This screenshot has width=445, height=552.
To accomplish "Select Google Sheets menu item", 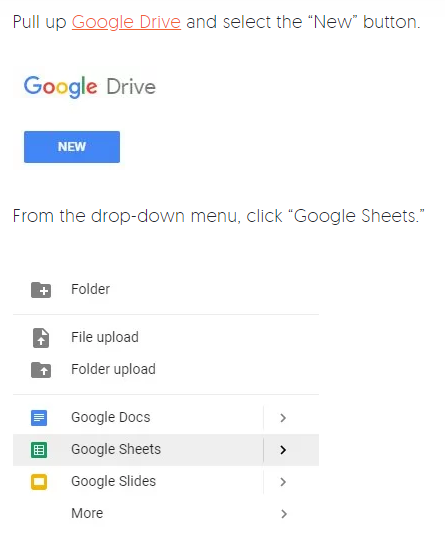I will pyautogui.click(x=138, y=450).
